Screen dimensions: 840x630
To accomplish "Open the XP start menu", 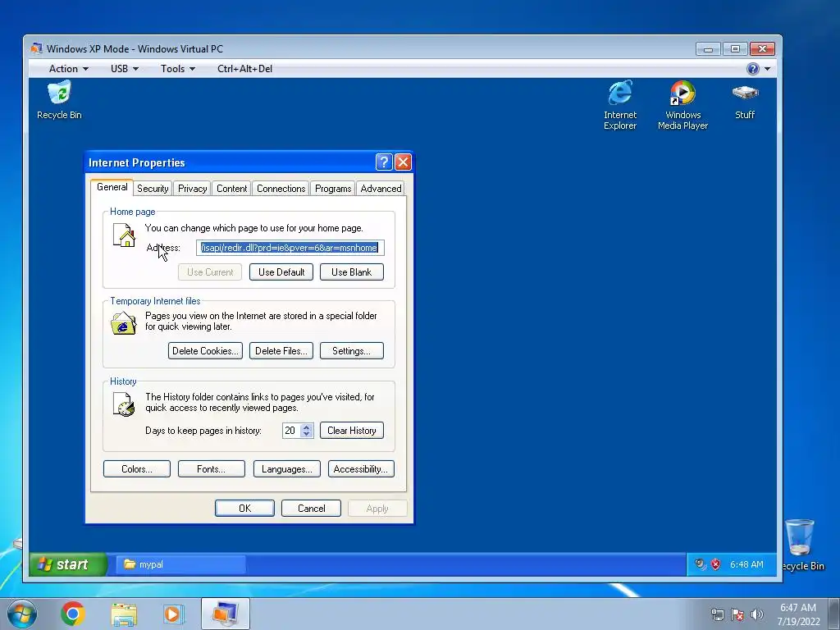I will click(x=68, y=564).
